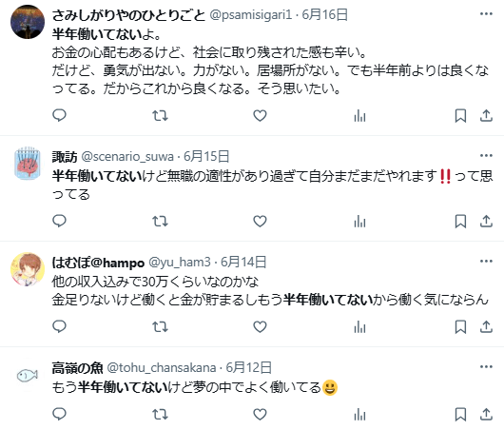Like the tweet from @yu_ham3
This screenshot has height=430, width=504.
pos(260,326)
